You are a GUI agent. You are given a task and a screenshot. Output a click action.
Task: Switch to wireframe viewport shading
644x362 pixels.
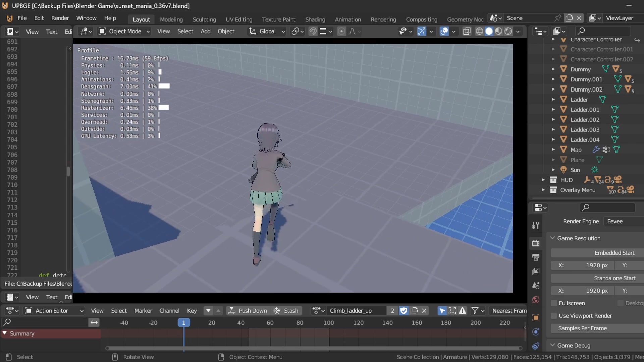pyautogui.click(x=479, y=31)
